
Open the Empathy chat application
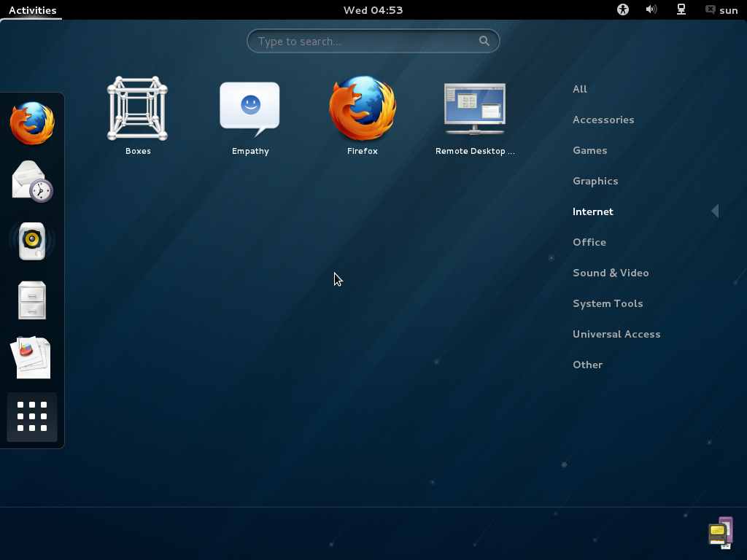coord(249,109)
